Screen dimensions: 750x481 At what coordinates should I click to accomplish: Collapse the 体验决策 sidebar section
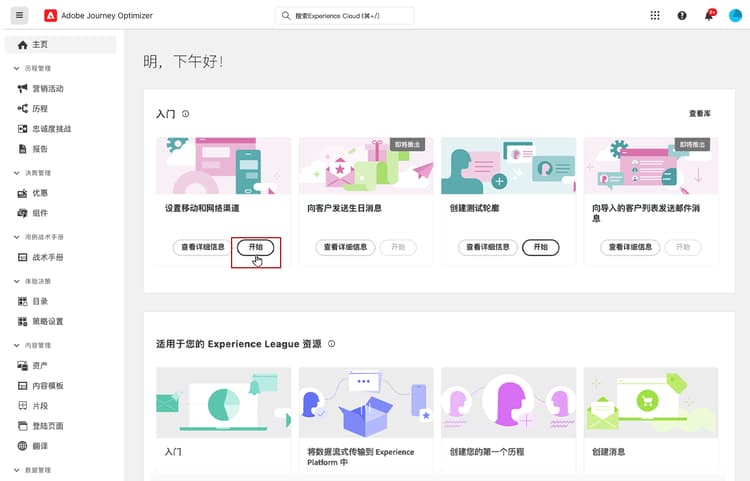(x=17, y=281)
